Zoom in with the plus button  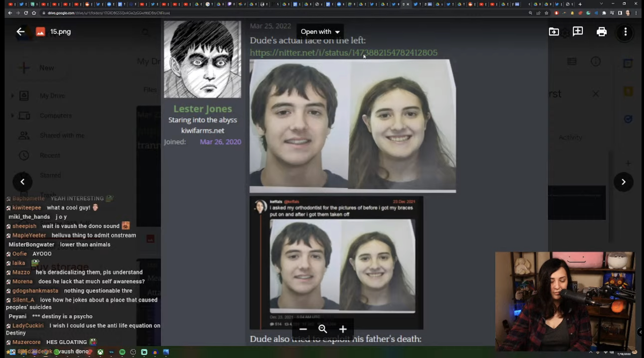pos(343,329)
